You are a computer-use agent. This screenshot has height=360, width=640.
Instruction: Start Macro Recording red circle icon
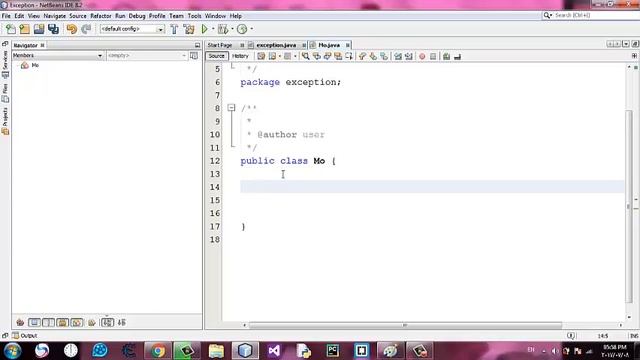[x=422, y=56]
